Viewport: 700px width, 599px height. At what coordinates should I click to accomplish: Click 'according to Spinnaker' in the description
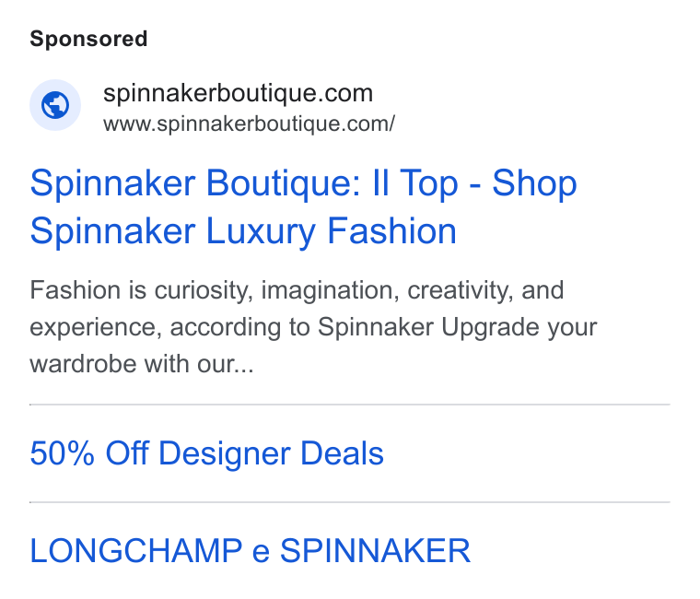click(x=302, y=327)
